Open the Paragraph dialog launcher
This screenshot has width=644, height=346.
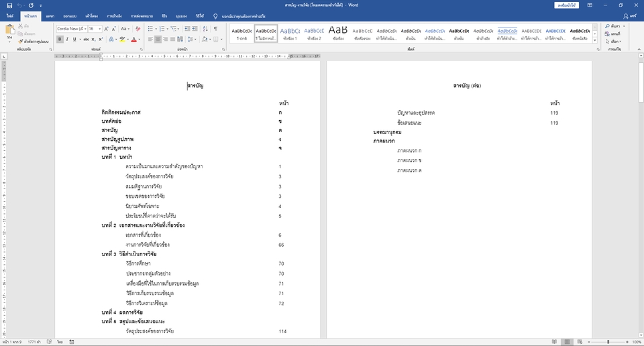pyautogui.click(x=223, y=49)
